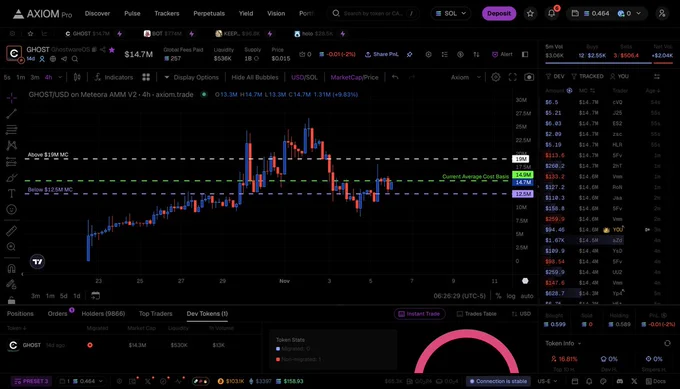Viewport: 680px width, 389px height.
Task: Open the Discord icon in footer
Action: tap(620, 381)
